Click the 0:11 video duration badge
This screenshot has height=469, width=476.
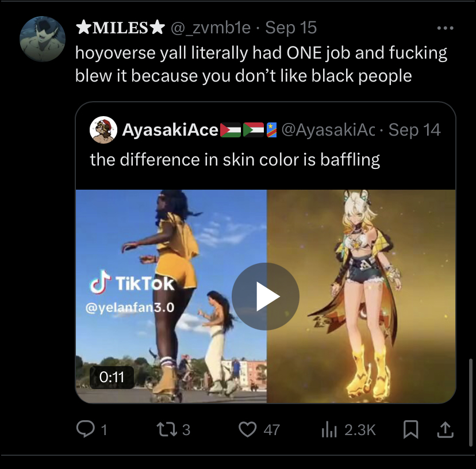(112, 377)
